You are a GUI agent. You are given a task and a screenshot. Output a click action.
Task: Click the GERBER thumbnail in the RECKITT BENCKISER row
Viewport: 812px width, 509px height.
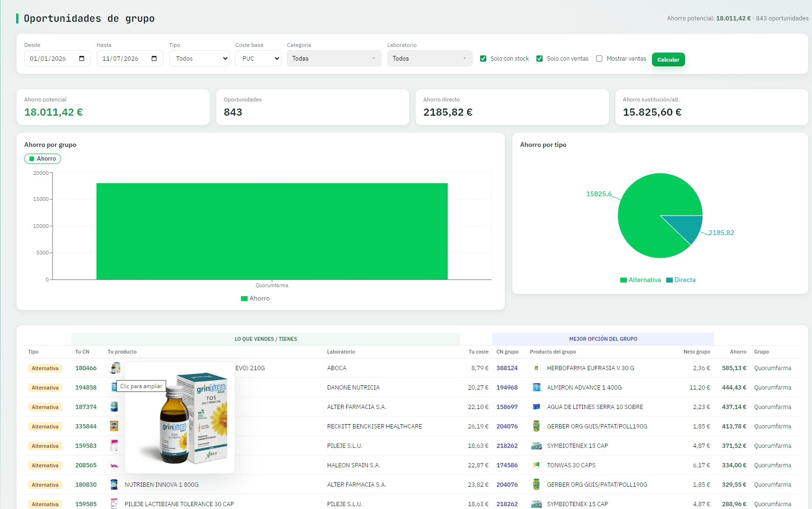click(536, 427)
